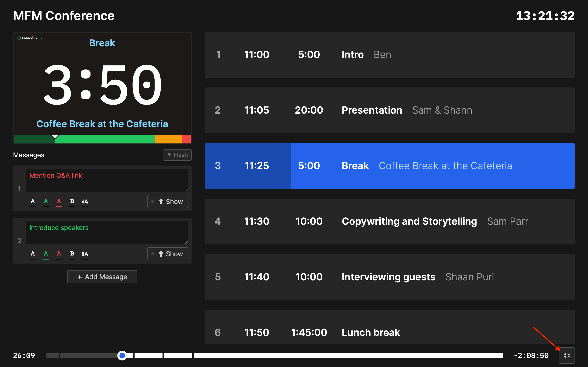Click the Messages heading
This screenshot has height=367, width=588.
click(29, 155)
